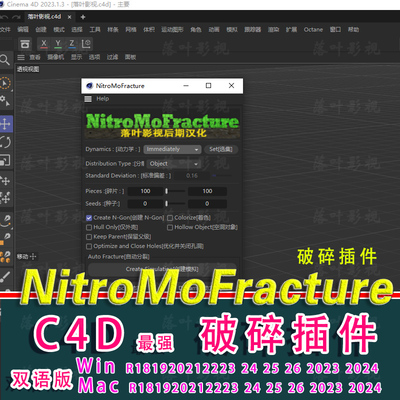
Task: Click the Redo arrow icon
Action: (x=16, y=17)
